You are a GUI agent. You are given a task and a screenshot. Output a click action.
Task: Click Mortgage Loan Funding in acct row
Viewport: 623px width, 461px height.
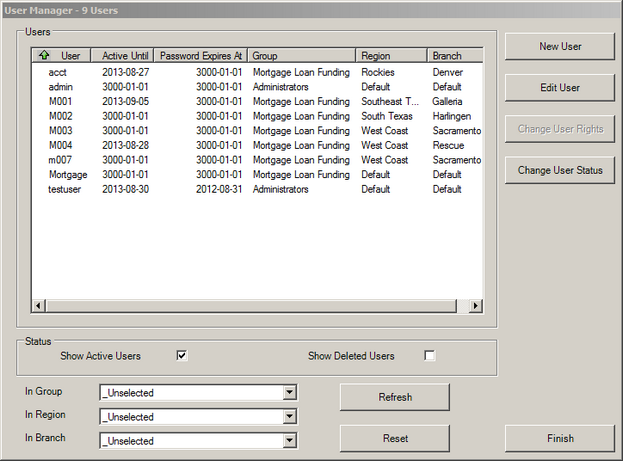coord(301,72)
